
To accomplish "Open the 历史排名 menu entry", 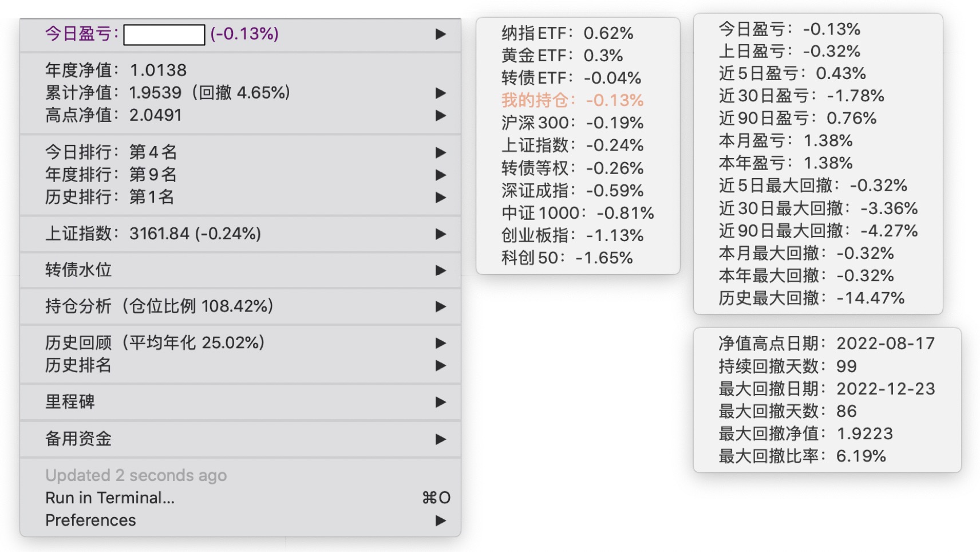I will (78, 365).
